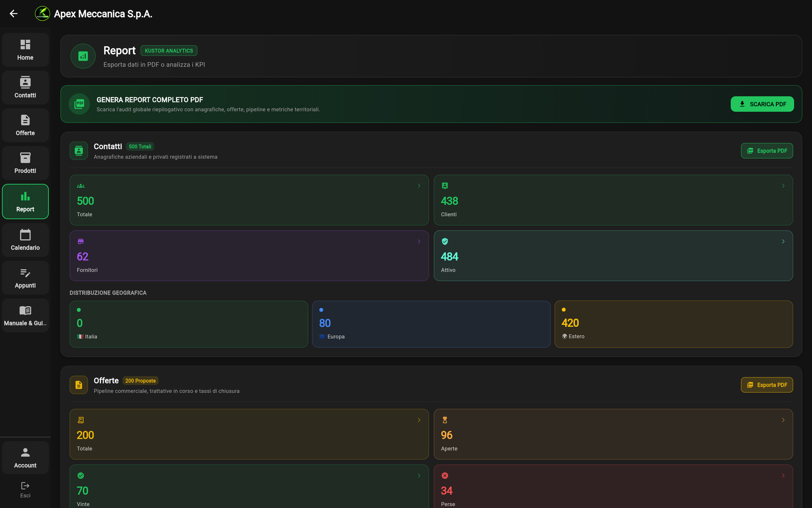This screenshot has width=812, height=508.
Task: Export Offerte section as PDF
Action: tap(767, 385)
